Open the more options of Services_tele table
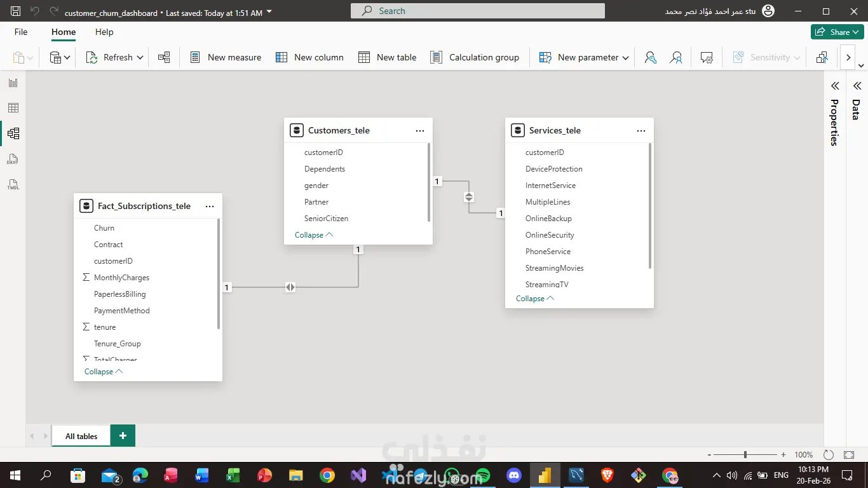This screenshot has width=868, height=488. click(x=641, y=130)
